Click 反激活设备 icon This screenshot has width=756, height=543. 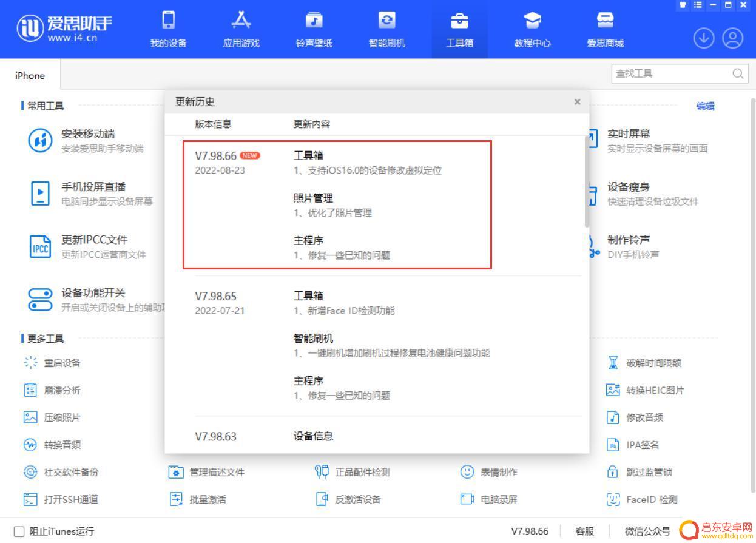(x=322, y=499)
